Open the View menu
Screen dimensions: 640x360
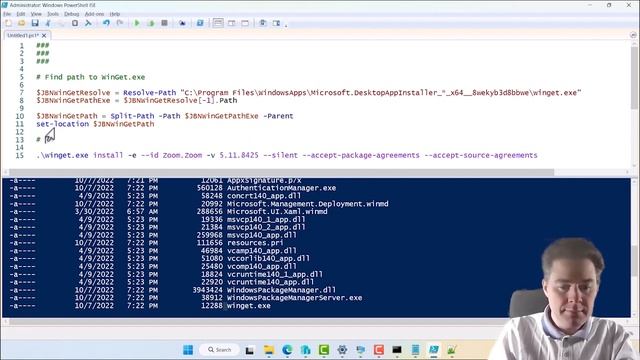click(x=36, y=14)
